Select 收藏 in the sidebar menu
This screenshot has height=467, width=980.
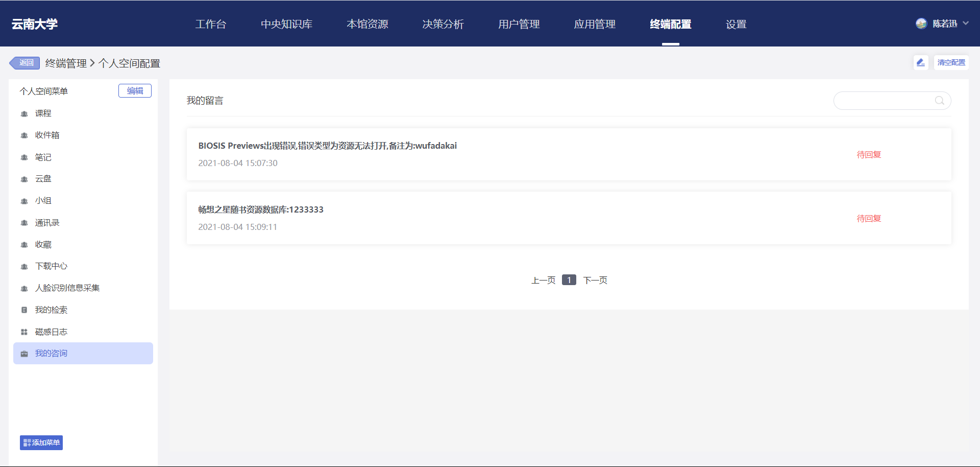pyautogui.click(x=83, y=245)
